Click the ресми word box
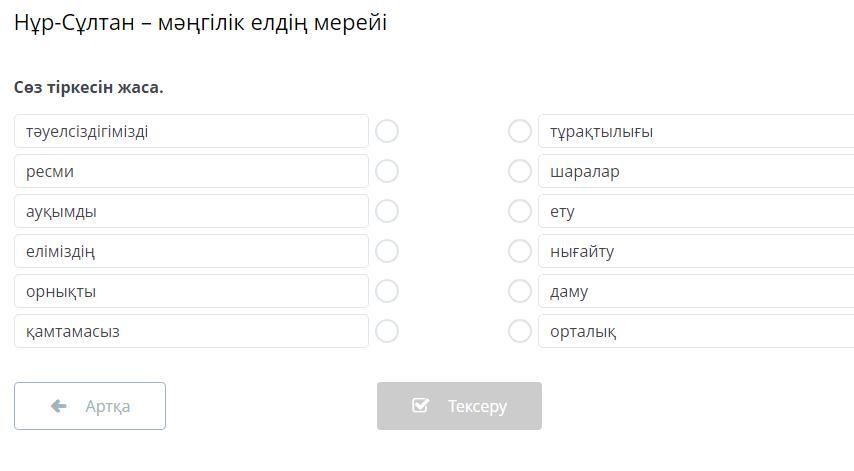The image size is (854, 471). [x=191, y=171]
